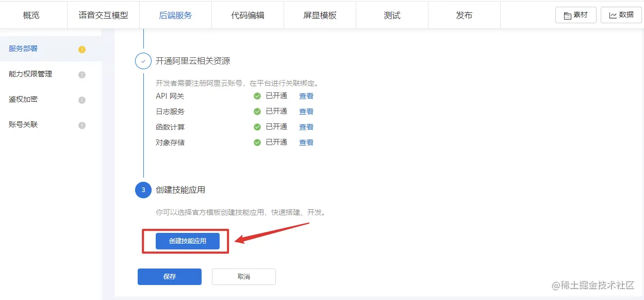Viewport: 644px width, 300px height.
Task: Click green check icon for API 网关
Action: [x=257, y=96]
